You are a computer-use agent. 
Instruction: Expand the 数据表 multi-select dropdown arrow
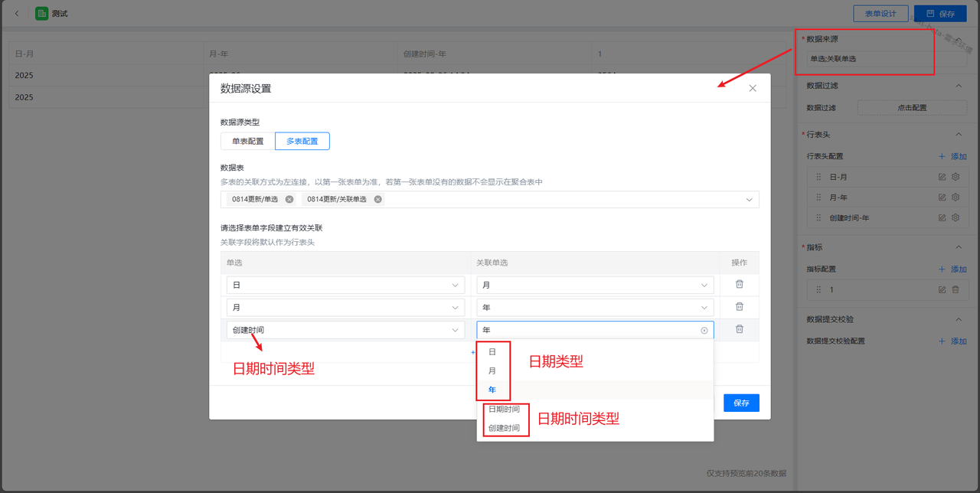coord(748,200)
